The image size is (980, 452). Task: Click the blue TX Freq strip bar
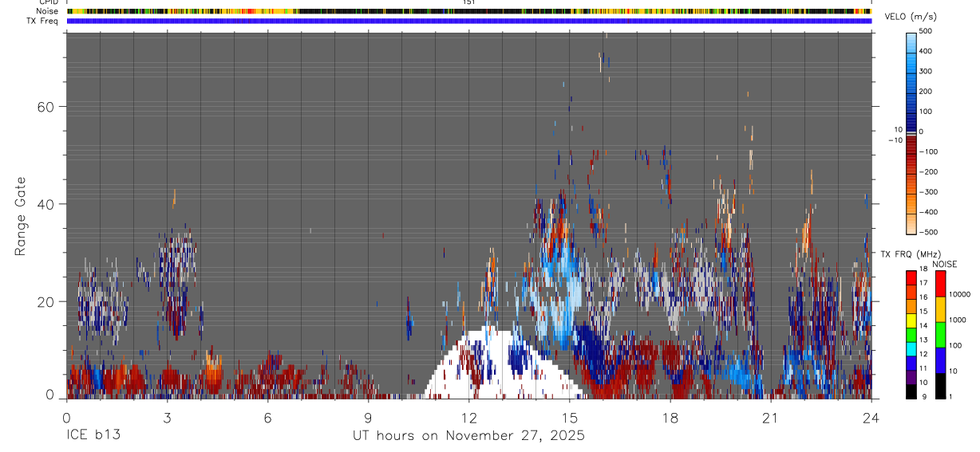point(469,21)
